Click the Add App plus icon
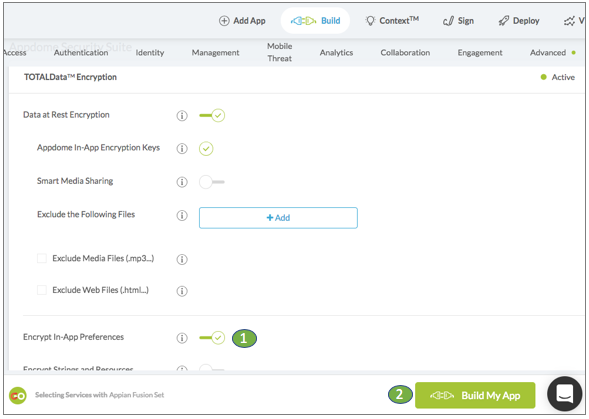The image size is (589, 419). coord(224,21)
